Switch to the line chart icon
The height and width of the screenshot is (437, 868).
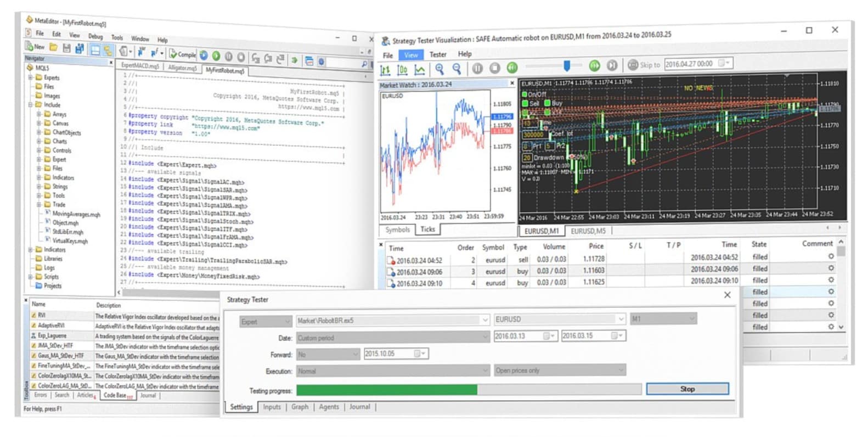pyautogui.click(x=419, y=69)
